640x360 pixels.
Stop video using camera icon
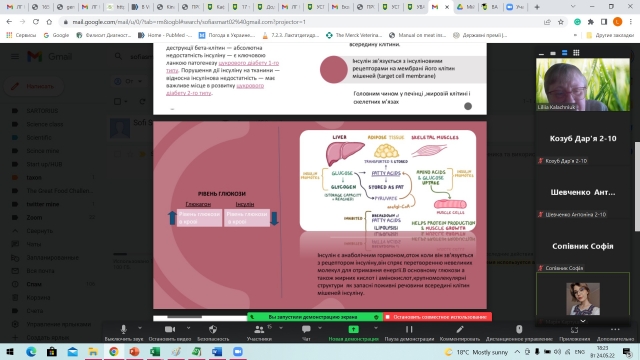pos(170,329)
